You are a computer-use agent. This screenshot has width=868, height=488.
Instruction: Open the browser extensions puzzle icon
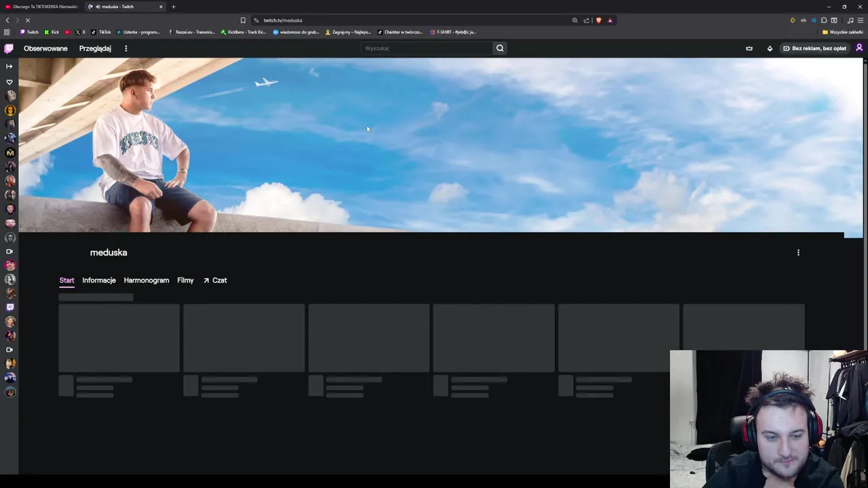coord(824,20)
